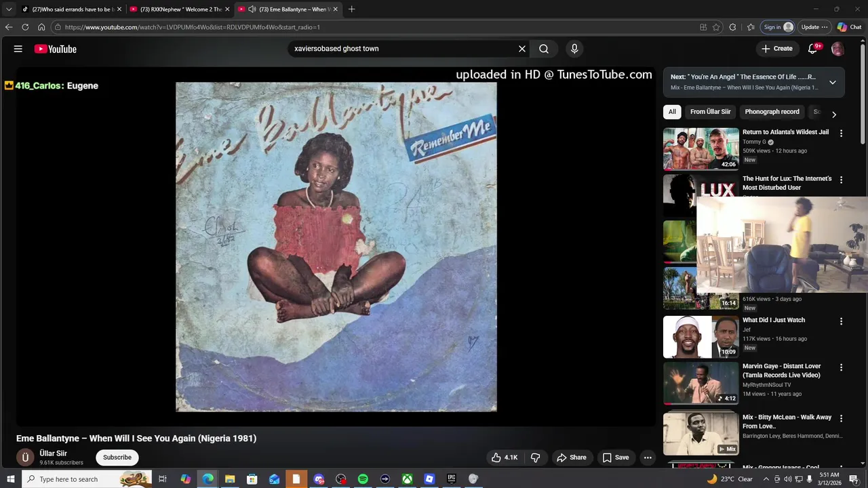Open What Did I Just Watch thumbnail
Image resolution: width=868 pixels, height=488 pixels.
click(x=701, y=337)
